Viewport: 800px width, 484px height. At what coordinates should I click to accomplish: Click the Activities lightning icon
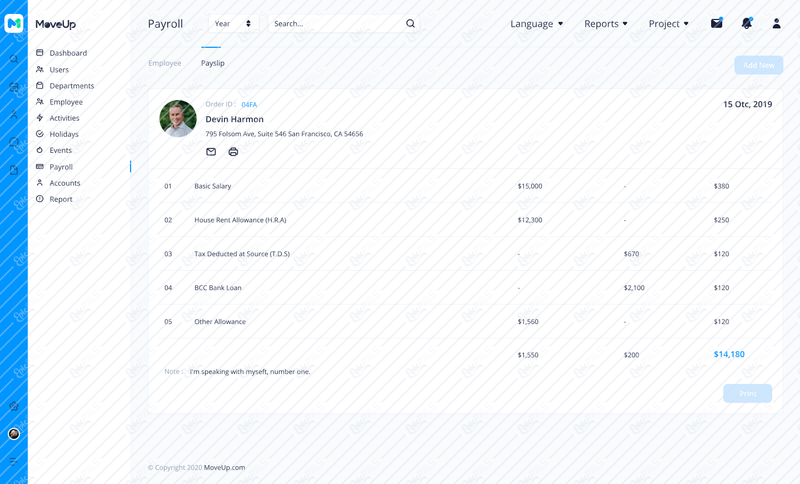click(x=40, y=117)
